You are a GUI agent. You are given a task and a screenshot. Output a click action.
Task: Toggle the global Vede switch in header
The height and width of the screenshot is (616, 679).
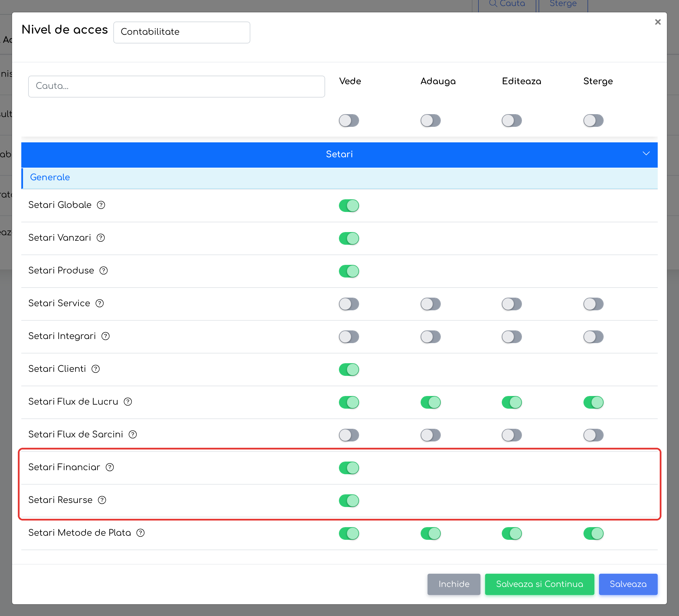click(349, 120)
